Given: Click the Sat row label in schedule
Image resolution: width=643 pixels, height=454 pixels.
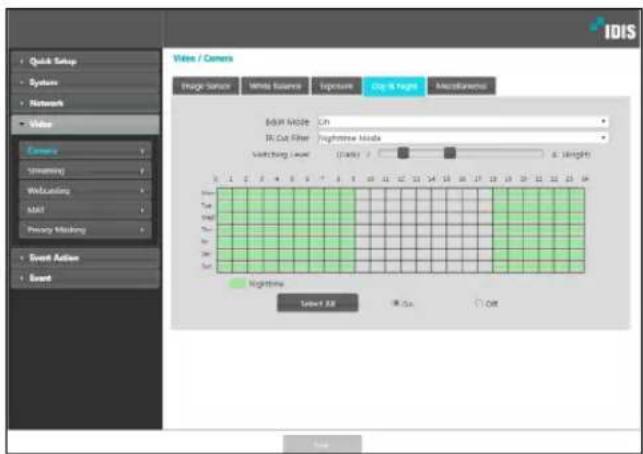Looking at the screenshot, I should pyautogui.click(x=207, y=254).
